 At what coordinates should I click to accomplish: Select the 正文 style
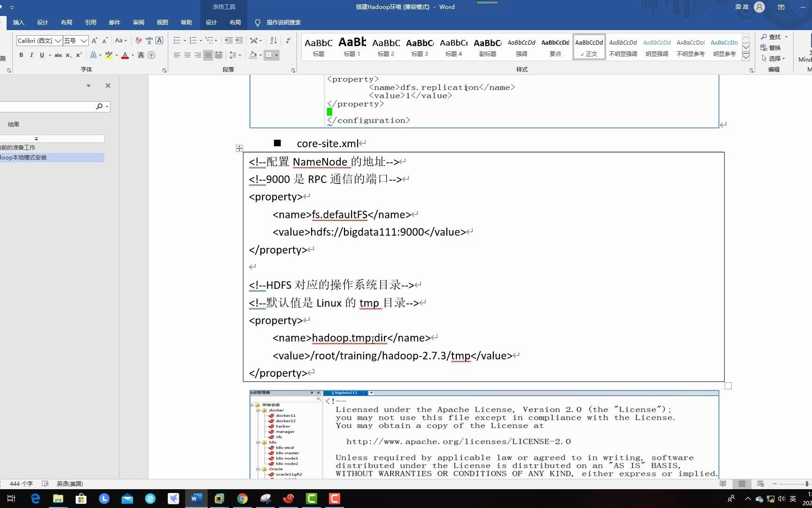(588, 47)
